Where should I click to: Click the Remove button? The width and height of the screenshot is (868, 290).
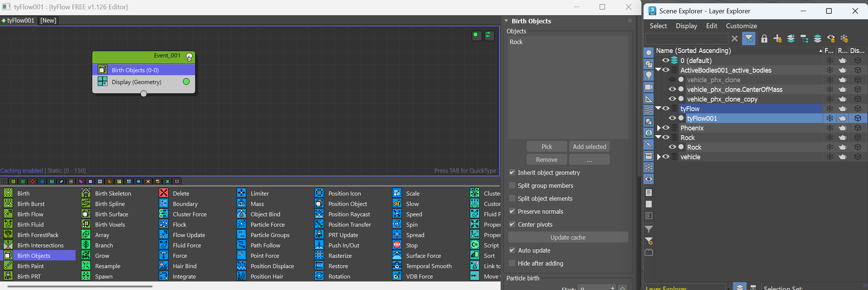[x=547, y=160]
